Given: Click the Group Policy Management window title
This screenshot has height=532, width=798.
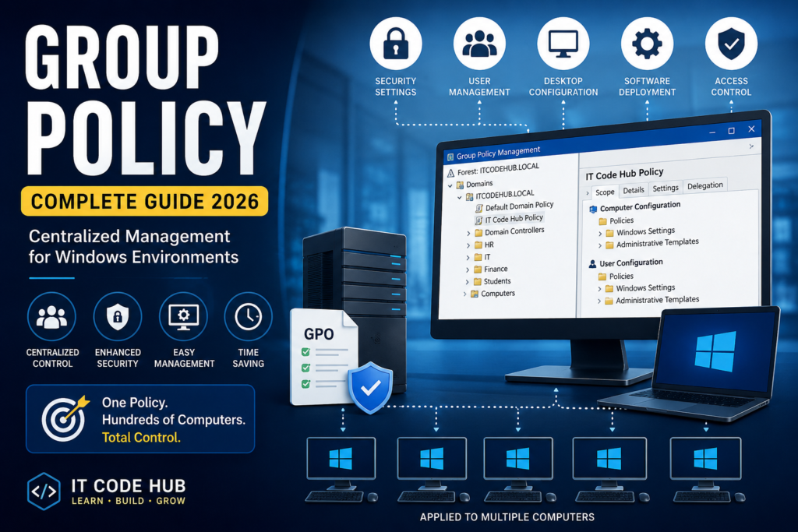Looking at the screenshot, I should (x=498, y=153).
